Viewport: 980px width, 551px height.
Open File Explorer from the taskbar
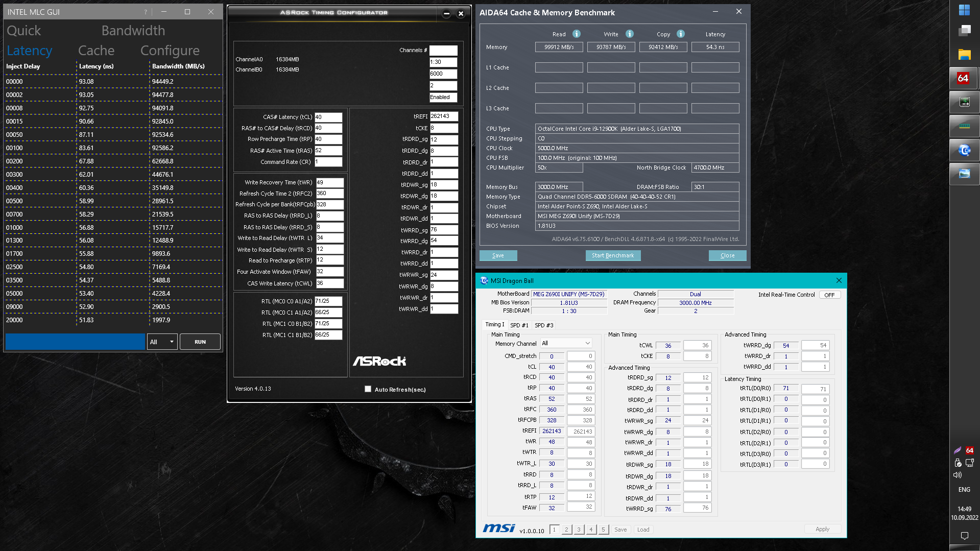(x=964, y=54)
